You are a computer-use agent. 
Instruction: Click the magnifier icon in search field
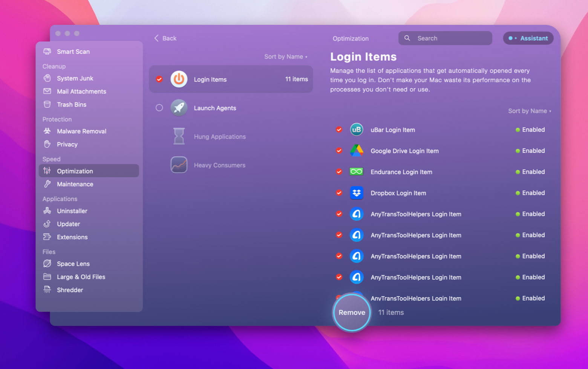[x=407, y=38]
